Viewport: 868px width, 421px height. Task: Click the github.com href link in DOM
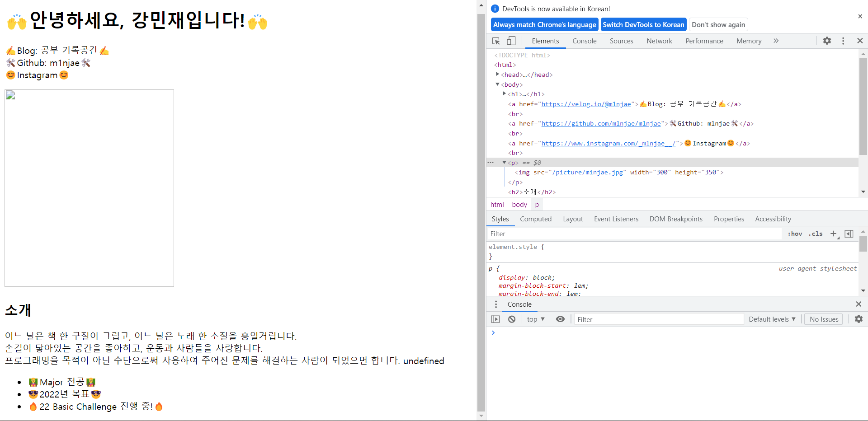[601, 124]
